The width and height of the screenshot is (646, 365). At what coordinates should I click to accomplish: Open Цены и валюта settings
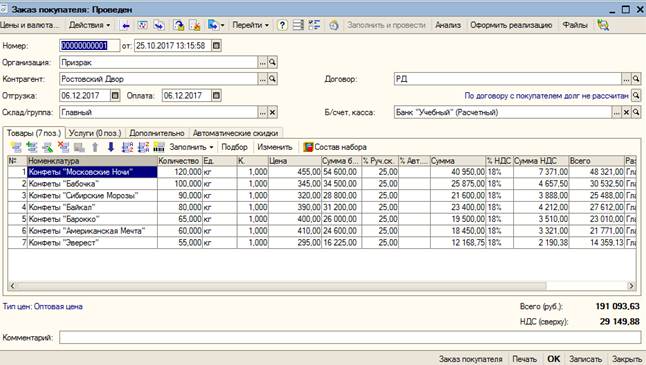[29, 25]
